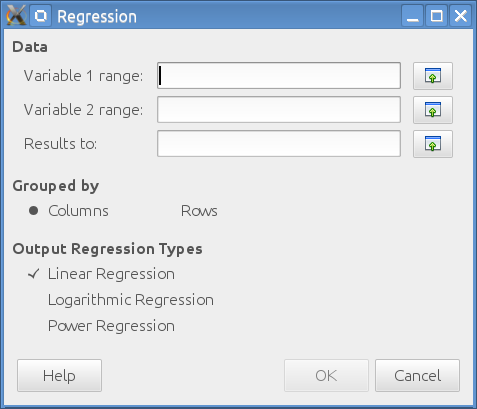Focus the Variable 2 range text field
477x409 pixels.
[x=279, y=110]
